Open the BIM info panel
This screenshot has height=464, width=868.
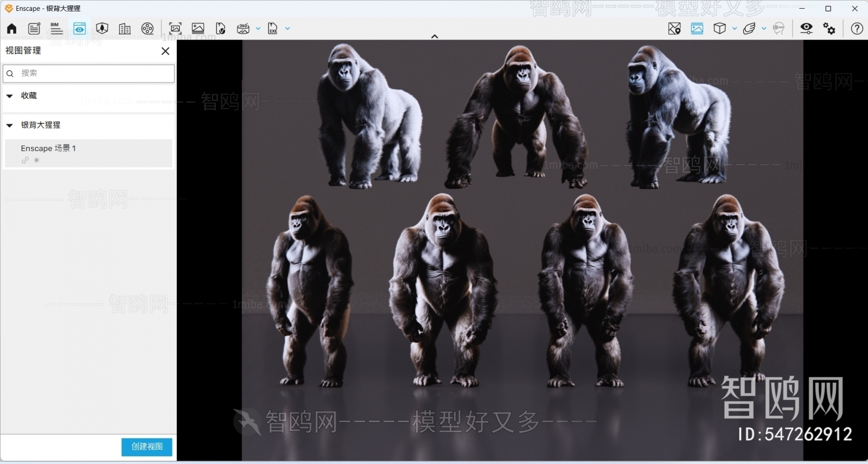click(56, 29)
